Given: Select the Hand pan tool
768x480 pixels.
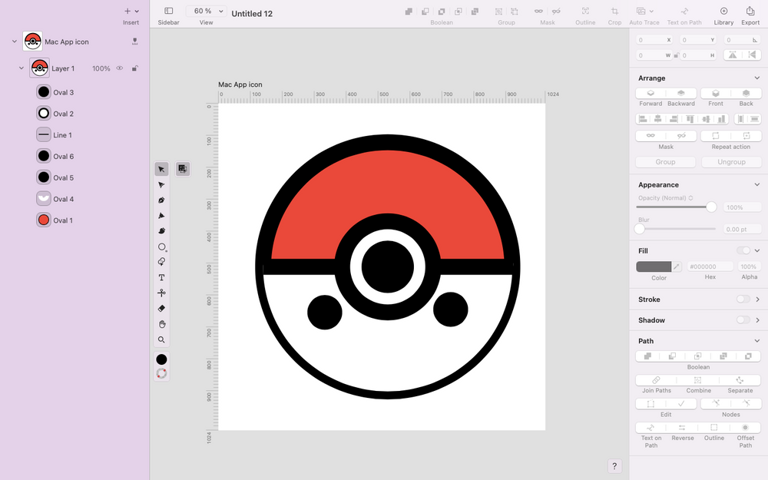Looking at the screenshot, I should pos(161,324).
